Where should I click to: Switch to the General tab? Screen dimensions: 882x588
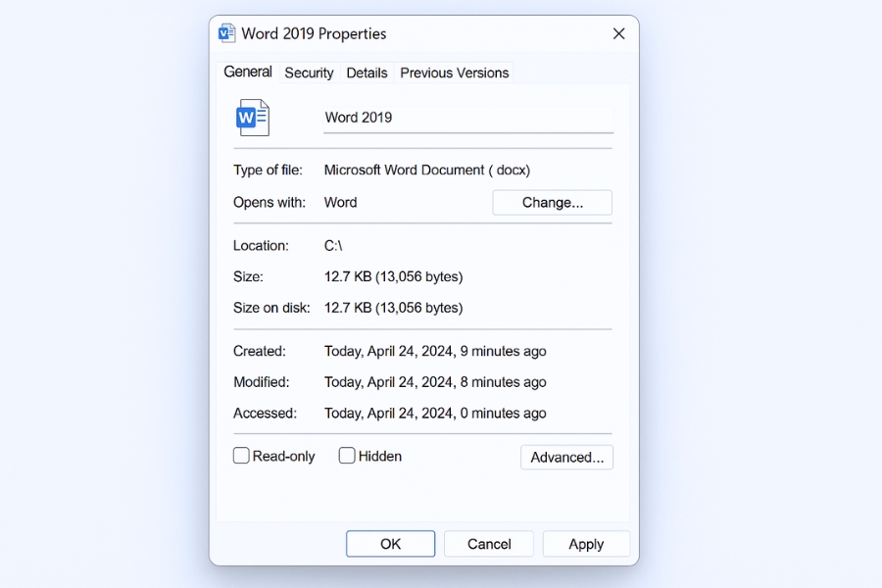[248, 72]
